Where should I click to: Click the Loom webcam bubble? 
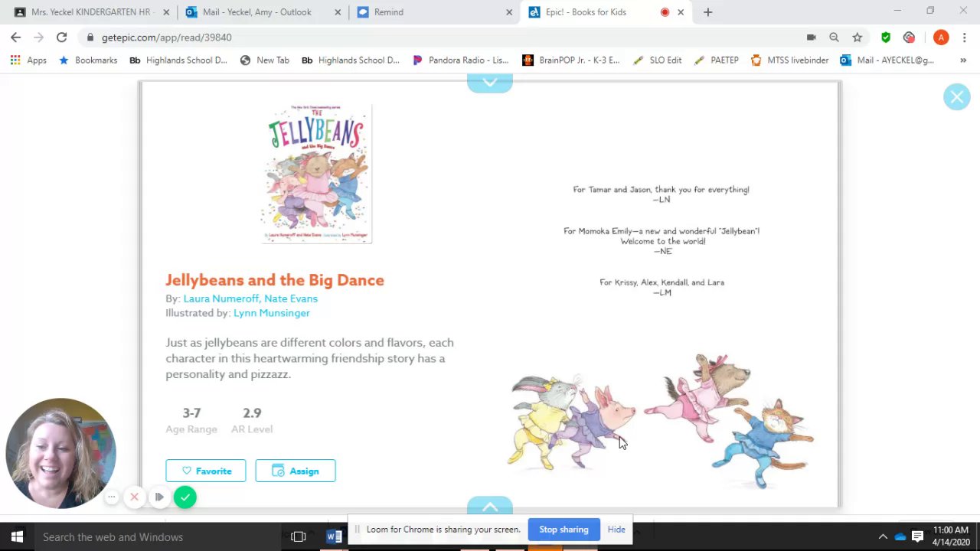pos(60,453)
